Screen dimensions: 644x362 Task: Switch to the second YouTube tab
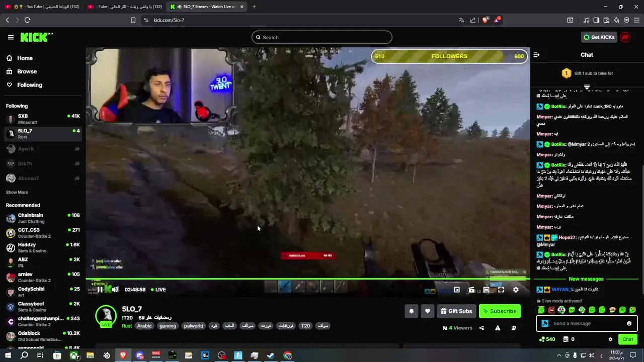[125, 7]
